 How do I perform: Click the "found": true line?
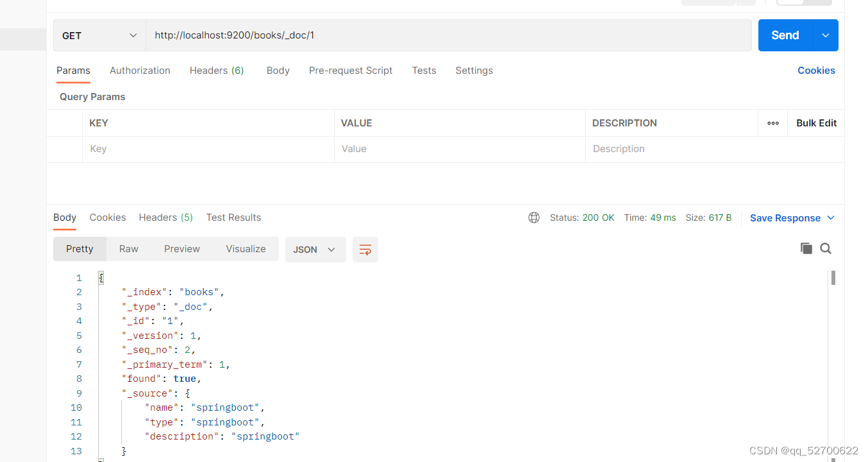coord(162,379)
